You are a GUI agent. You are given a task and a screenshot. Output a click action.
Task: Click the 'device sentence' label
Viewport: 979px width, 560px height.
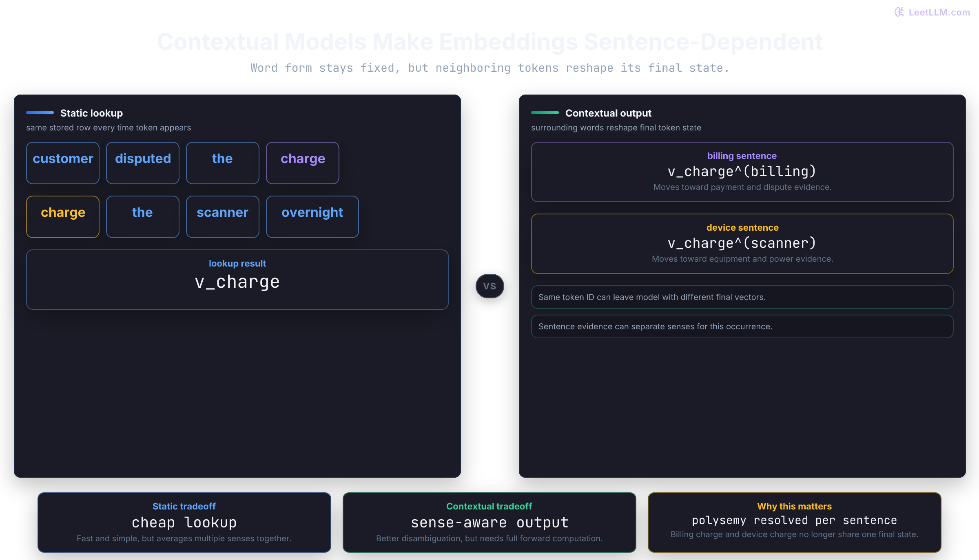coord(742,227)
